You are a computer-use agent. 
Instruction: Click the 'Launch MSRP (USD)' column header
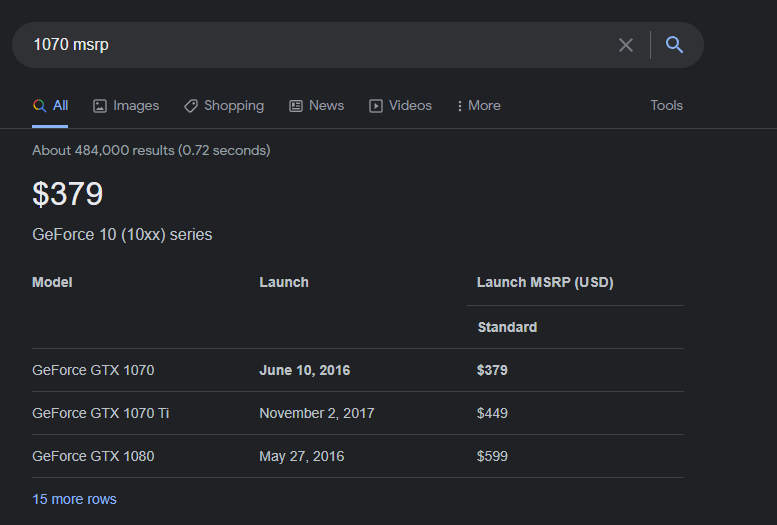click(x=545, y=283)
